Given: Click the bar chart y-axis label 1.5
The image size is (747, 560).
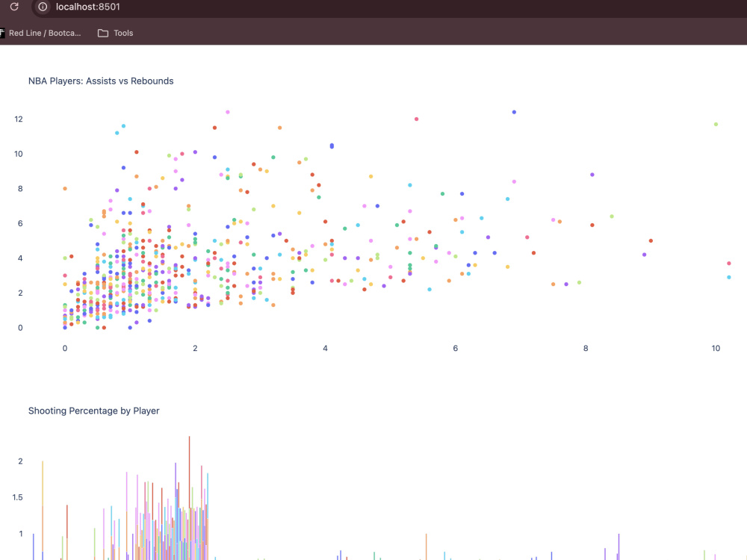Looking at the screenshot, I should tap(18, 497).
